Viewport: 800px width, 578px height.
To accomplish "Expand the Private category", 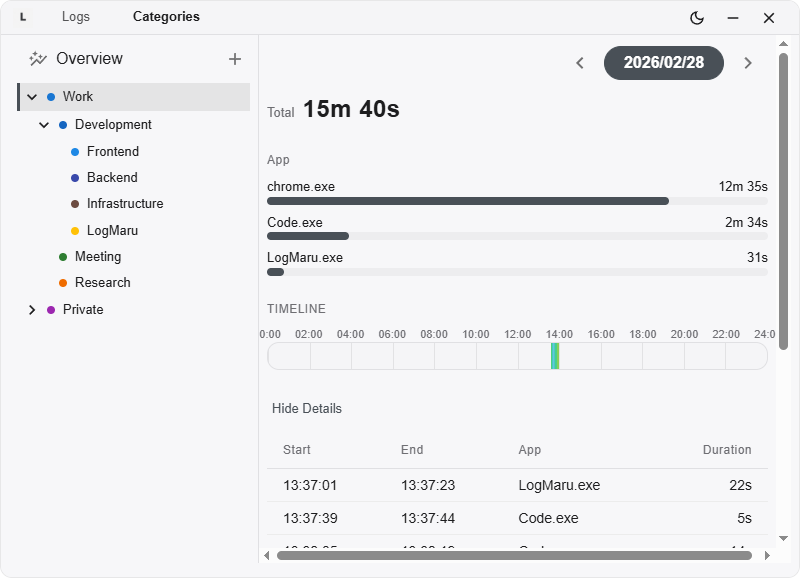I will pos(32,310).
